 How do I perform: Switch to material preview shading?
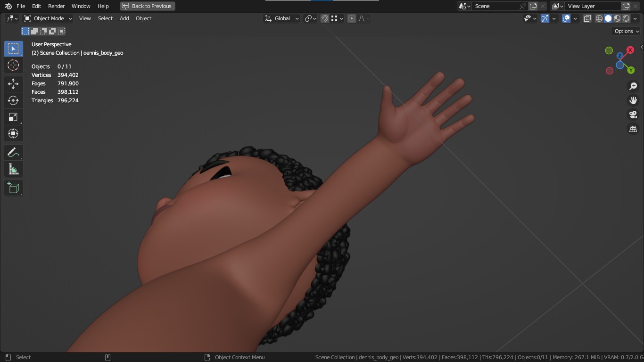click(617, 18)
